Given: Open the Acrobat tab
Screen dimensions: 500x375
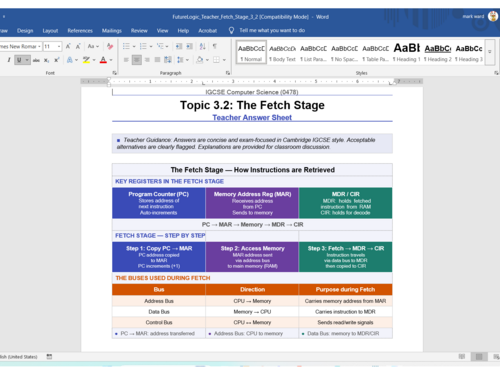Looking at the screenshot, I should tap(207, 31).
